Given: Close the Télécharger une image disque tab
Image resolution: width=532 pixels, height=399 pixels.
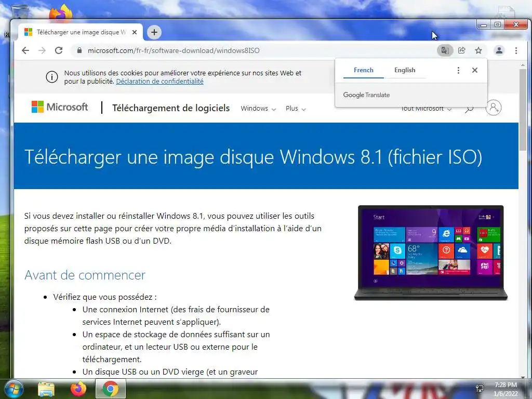Looking at the screenshot, I should coord(135,32).
